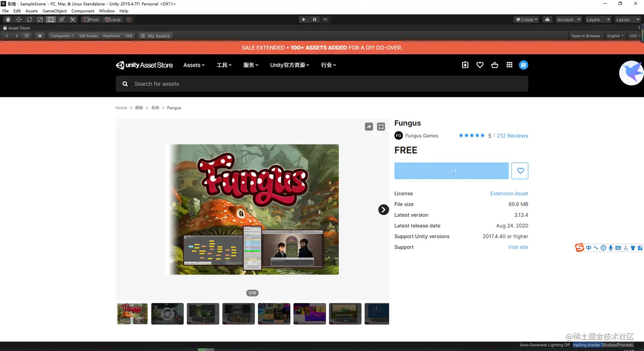Advance one frame with Step button
The width and height of the screenshot is (644, 351).
pyautogui.click(x=325, y=20)
